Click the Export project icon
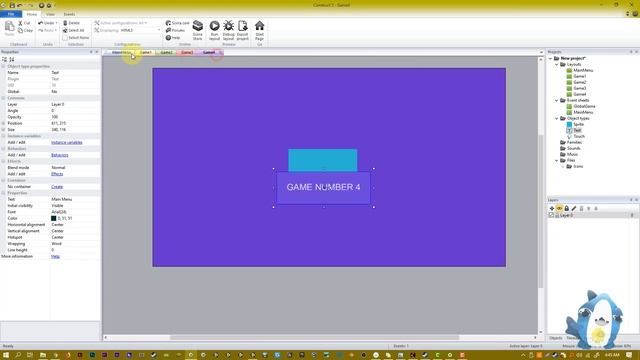640x360 pixels. tap(242, 26)
